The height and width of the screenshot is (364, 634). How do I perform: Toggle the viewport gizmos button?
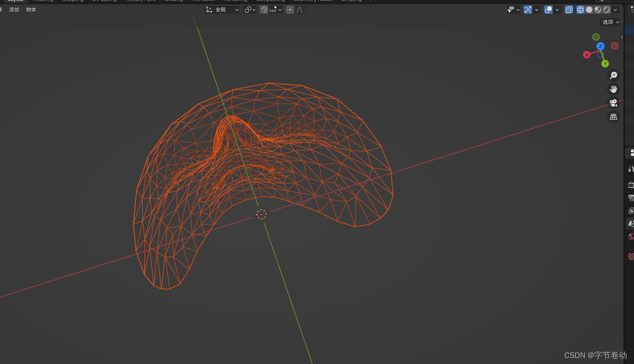(528, 10)
